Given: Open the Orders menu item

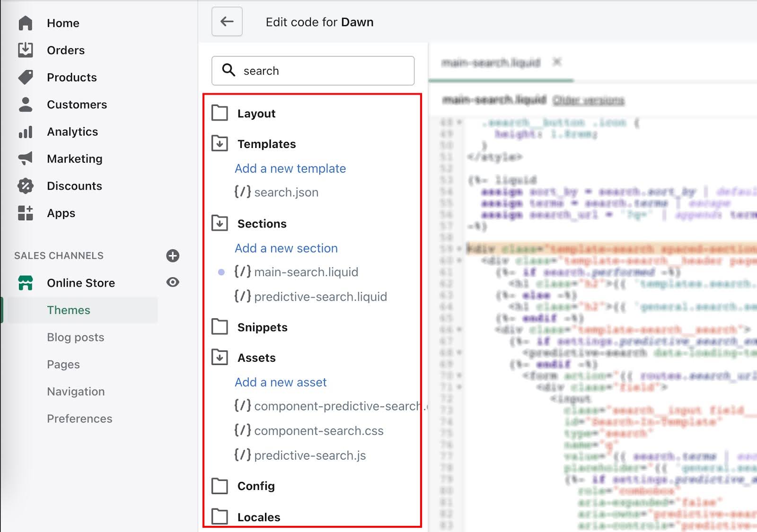Looking at the screenshot, I should (x=66, y=50).
